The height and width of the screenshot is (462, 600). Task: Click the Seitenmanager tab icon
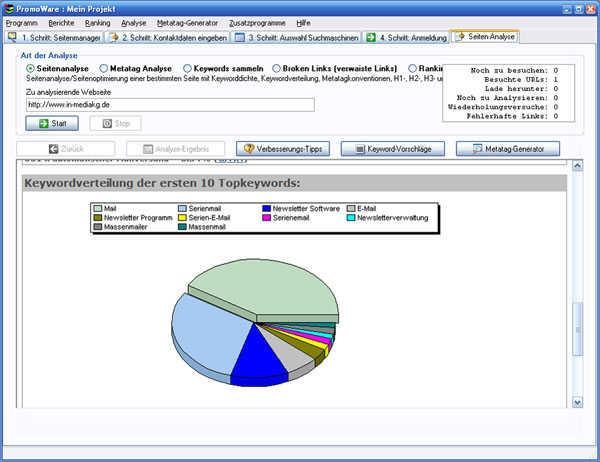(13, 37)
